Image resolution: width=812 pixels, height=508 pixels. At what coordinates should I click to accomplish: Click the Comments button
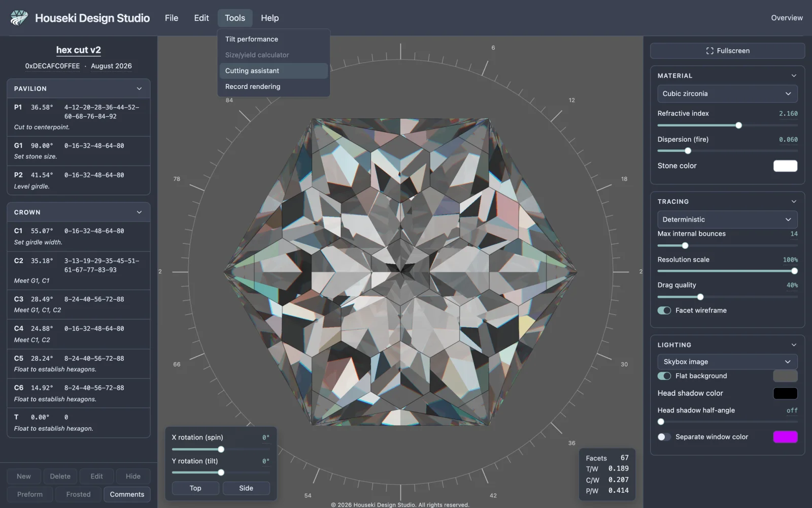[127, 494]
